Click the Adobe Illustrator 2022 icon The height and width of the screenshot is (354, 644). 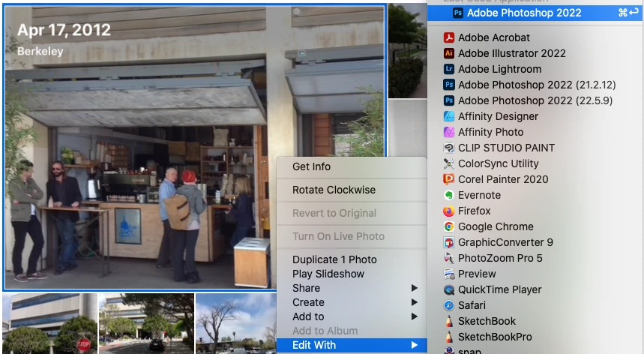pyautogui.click(x=448, y=53)
